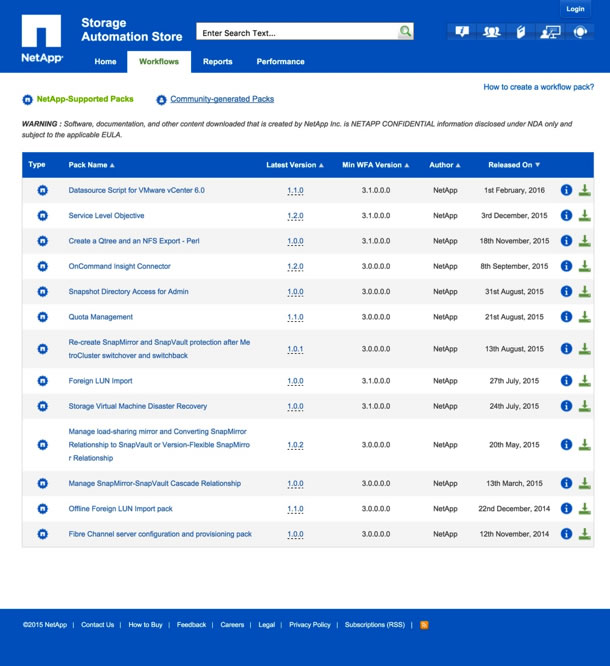Show info for Foreign LUN Import pack

coord(566,381)
